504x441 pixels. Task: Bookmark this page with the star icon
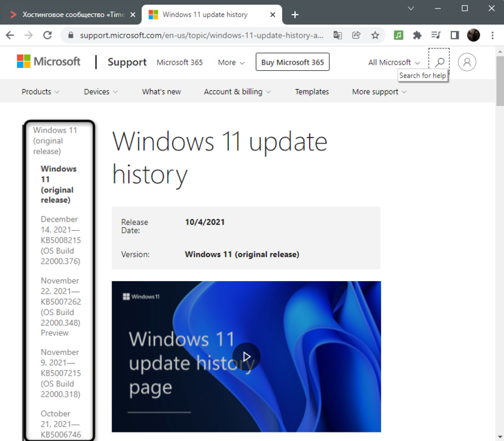click(375, 35)
